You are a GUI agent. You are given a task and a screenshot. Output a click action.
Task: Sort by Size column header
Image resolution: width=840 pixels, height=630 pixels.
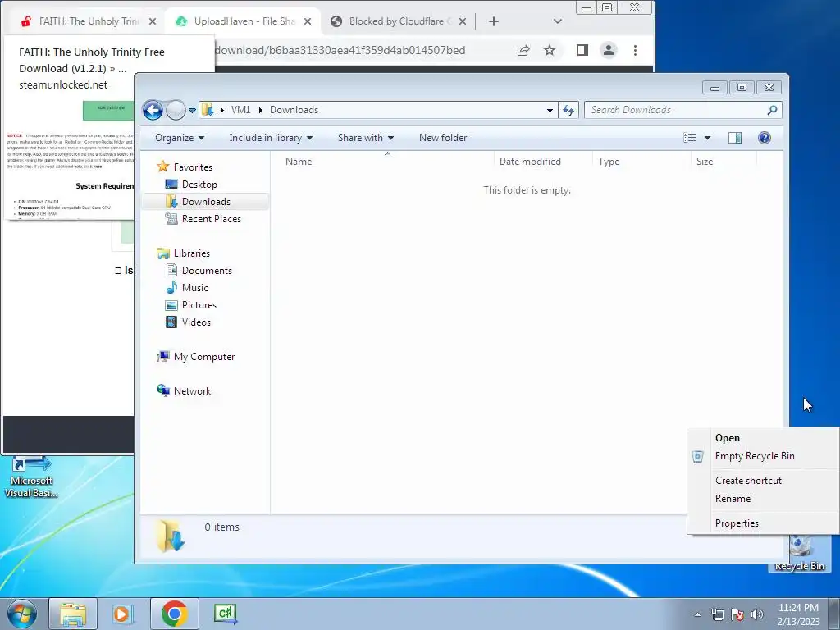705,162
